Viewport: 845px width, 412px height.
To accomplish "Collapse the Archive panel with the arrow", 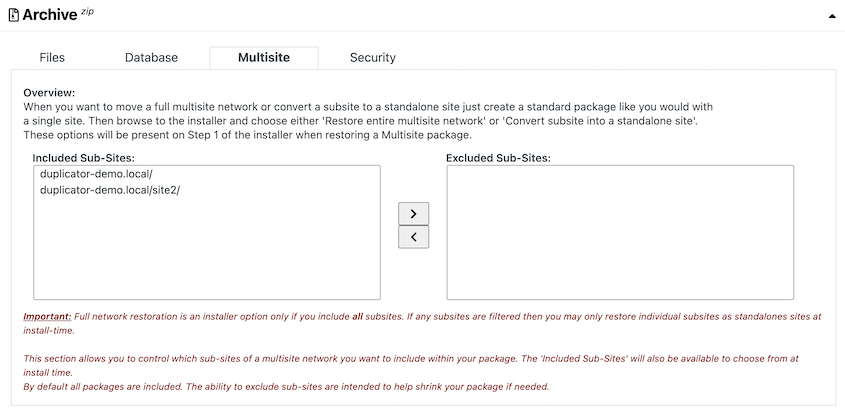I will click(x=832, y=16).
